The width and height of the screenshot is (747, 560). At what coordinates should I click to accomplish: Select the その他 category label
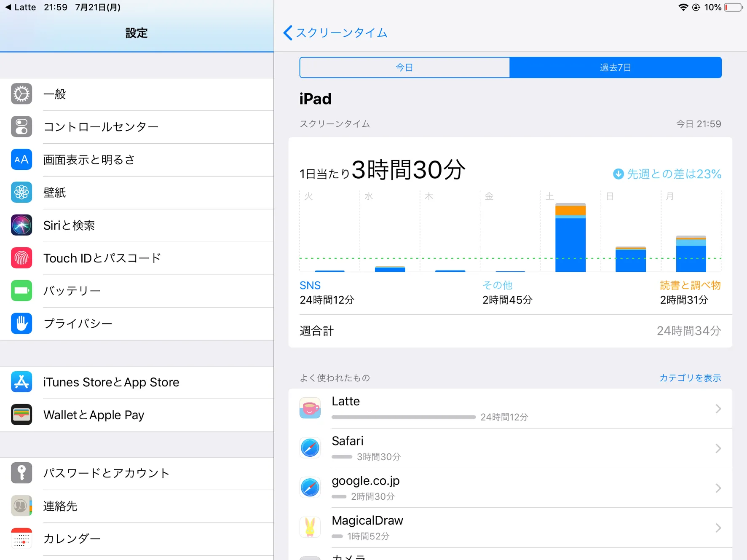[x=498, y=285]
